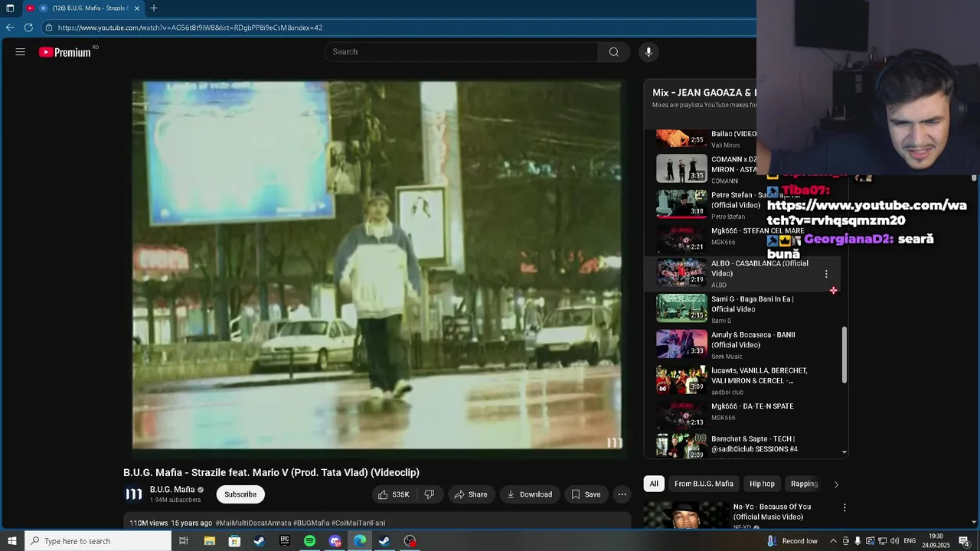Viewport: 980px width, 551px height.
Task: Click the YouTube search magnifier button
Action: coord(614,52)
